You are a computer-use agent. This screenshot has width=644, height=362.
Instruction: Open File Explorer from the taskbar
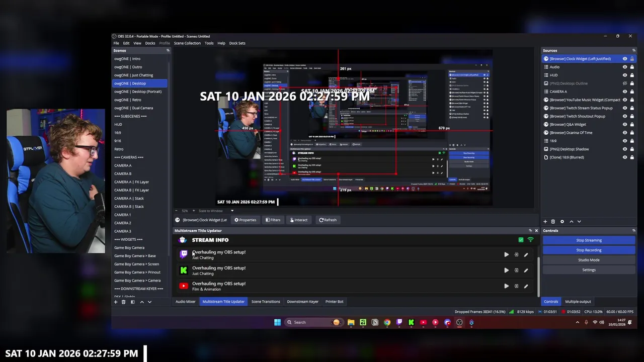351,322
